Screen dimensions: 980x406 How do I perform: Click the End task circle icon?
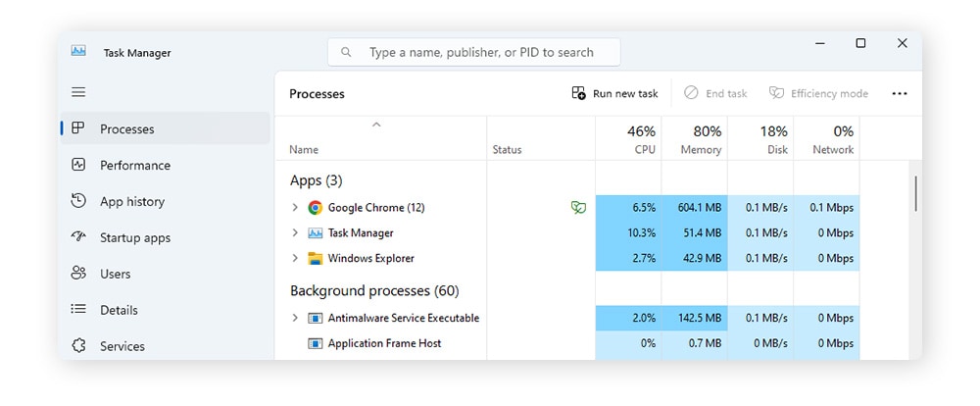pos(691,93)
